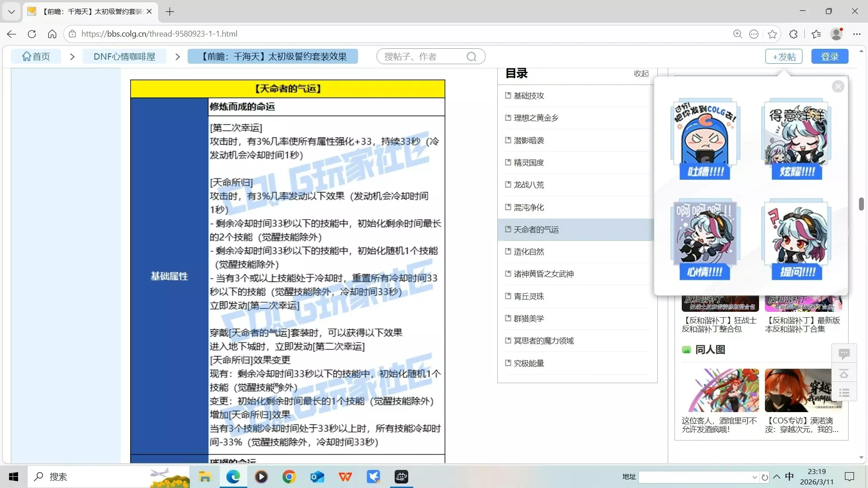Jump to 造化自然 catalog entry
The height and width of the screenshot is (488, 868).
[x=528, y=252]
